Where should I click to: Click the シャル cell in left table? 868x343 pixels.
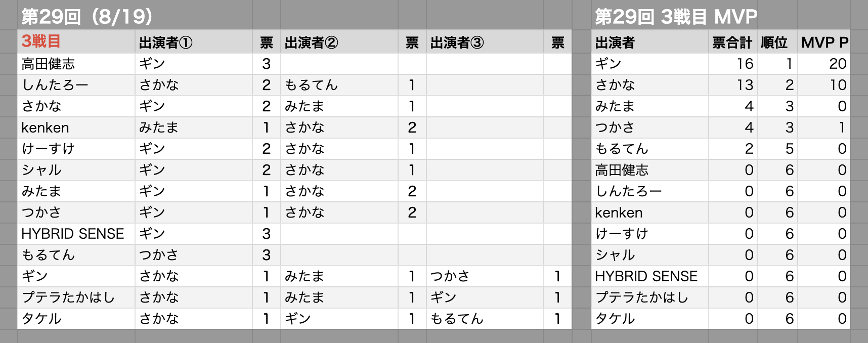pyautogui.click(x=76, y=170)
